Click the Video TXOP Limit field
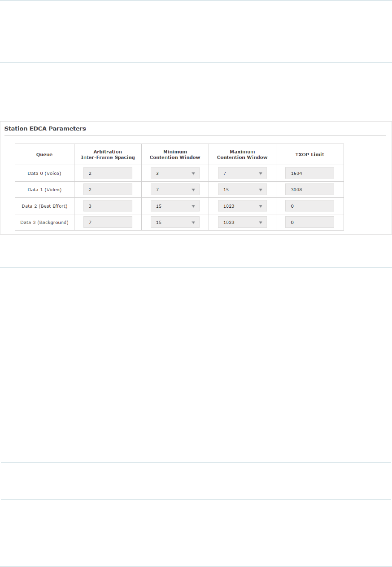 [x=309, y=189]
